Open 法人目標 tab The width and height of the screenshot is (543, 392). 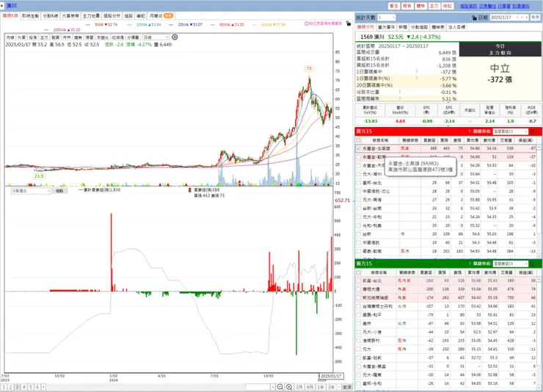(x=456, y=27)
